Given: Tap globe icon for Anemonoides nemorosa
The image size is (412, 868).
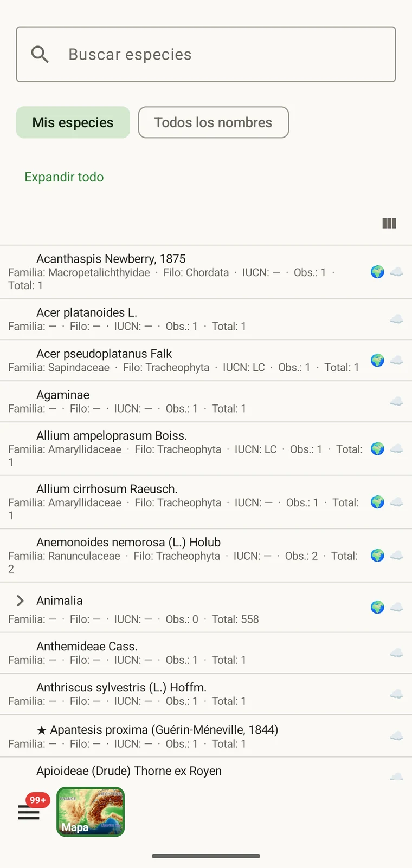Looking at the screenshot, I should 377,555.
